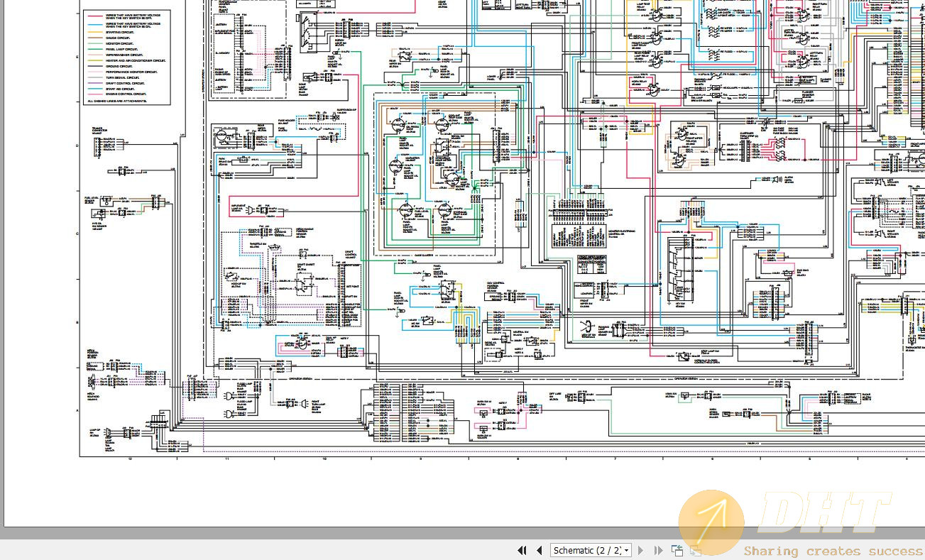Click the 'ALL DASHED LINES ARE ATTACHMENTS' legend text
925x560 pixels.
(x=117, y=101)
